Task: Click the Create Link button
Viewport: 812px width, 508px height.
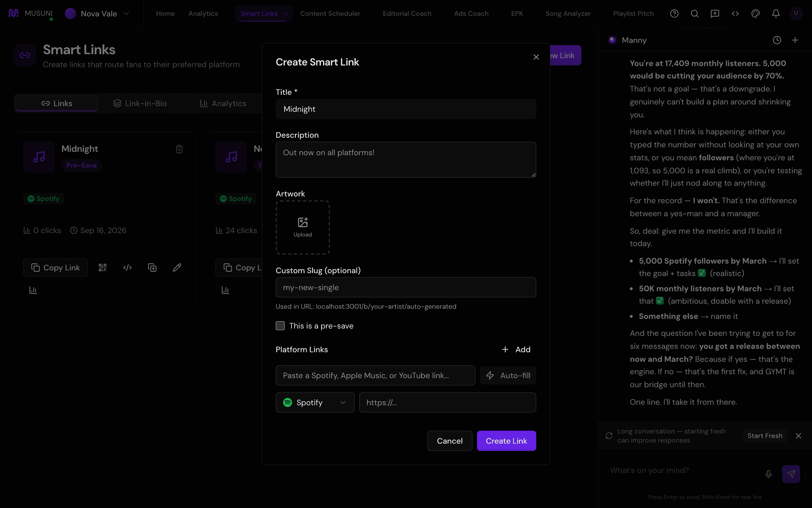Action: point(506,441)
